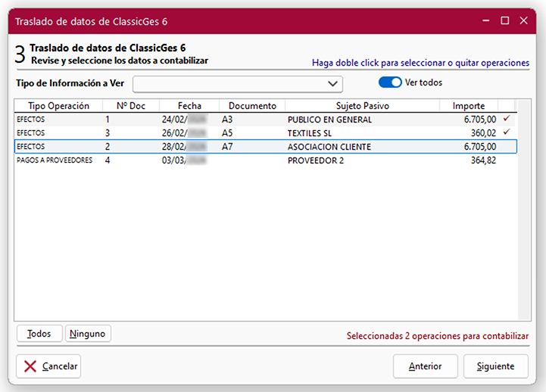Click the Documento column header

(252, 106)
